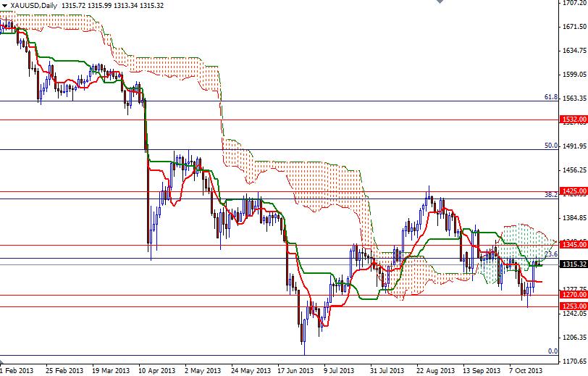Click the 0.0 Fibonacci level label

(x=553, y=351)
